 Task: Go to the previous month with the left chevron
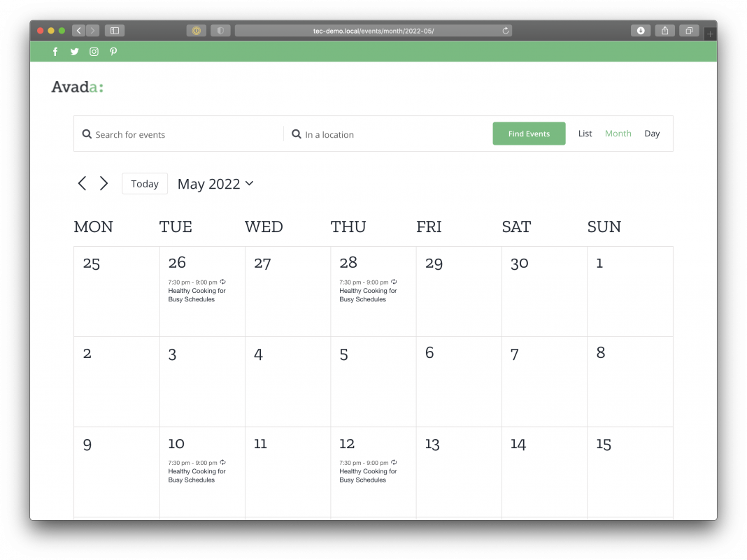click(x=82, y=183)
